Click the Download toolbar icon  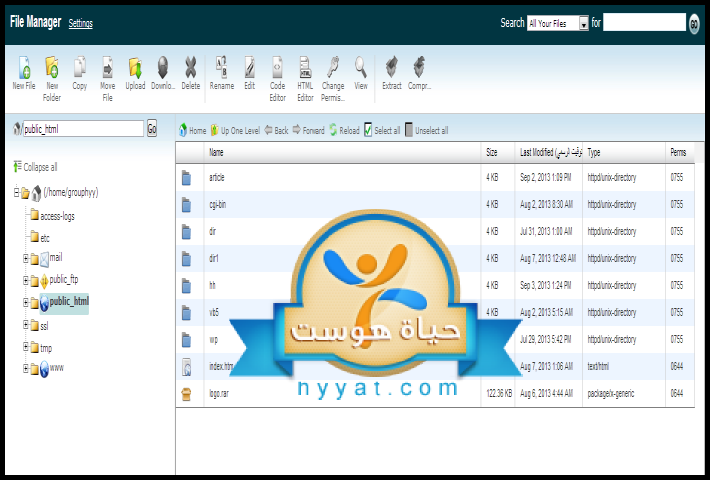163,67
